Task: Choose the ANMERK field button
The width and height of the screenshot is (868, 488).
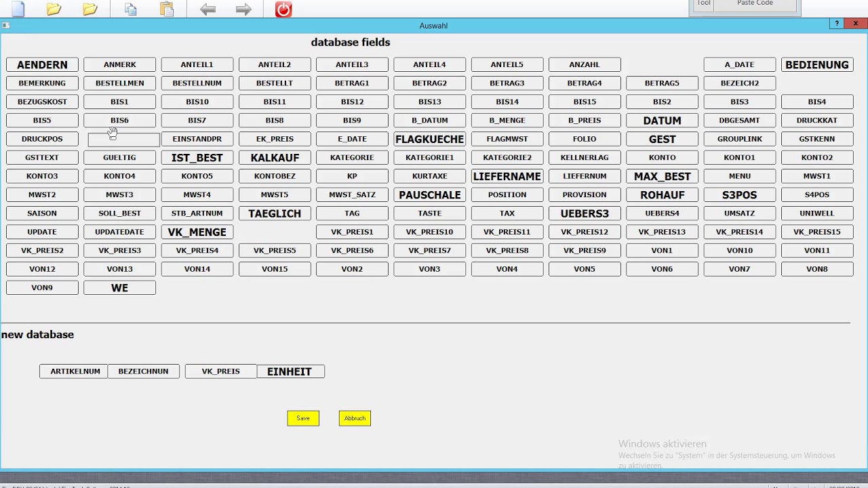Action: (x=119, y=65)
